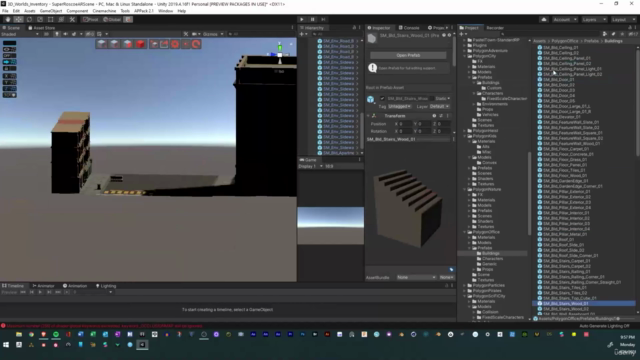This screenshot has width=640, height=360.
Task: Toggle Pivot handle position
Action: 91,19
